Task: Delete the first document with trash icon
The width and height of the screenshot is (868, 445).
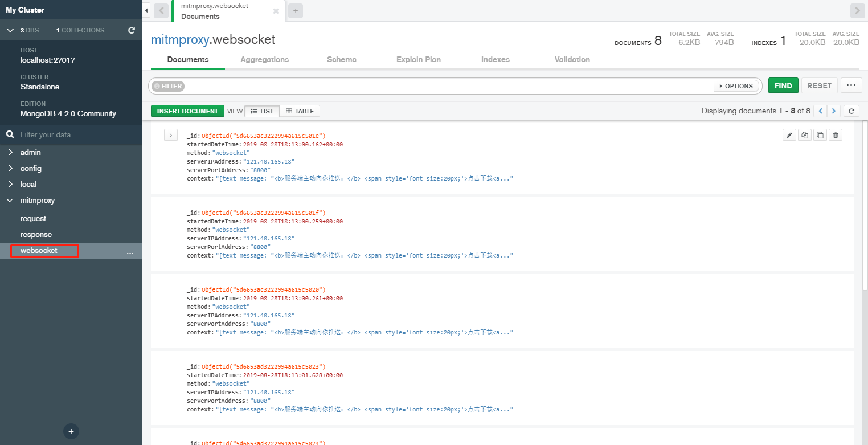Action: pos(835,135)
